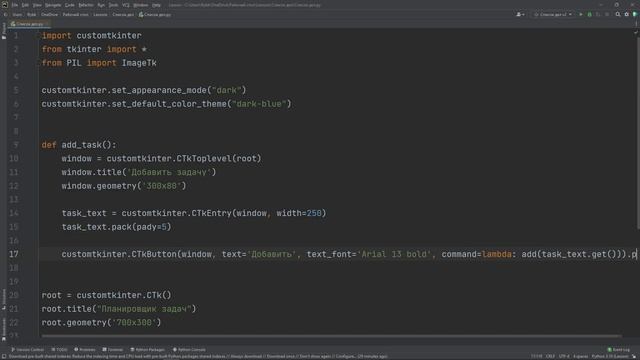Click the window.title('Добавить задачу') line

click(x=139, y=172)
